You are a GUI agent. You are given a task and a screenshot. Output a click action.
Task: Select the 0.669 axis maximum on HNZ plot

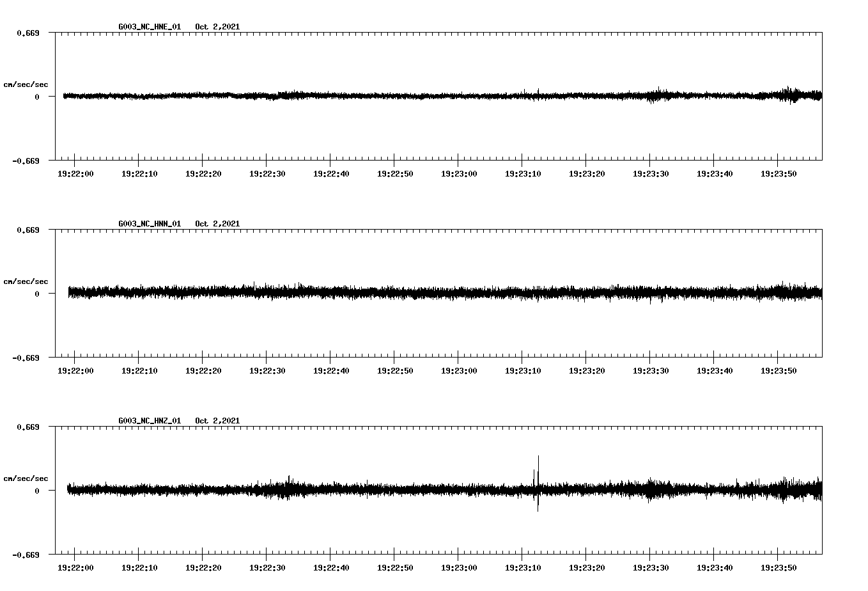pyautogui.click(x=28, y=427)
